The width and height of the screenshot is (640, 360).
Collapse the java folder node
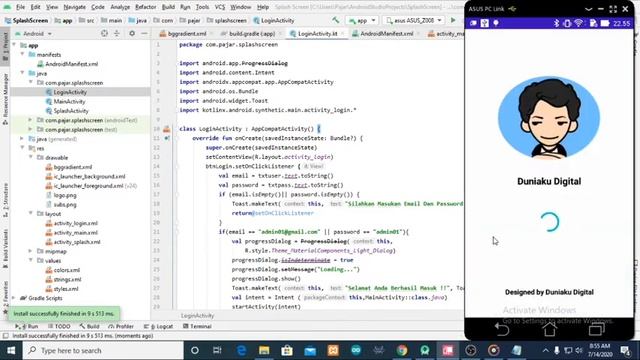(x=22, y=73)
